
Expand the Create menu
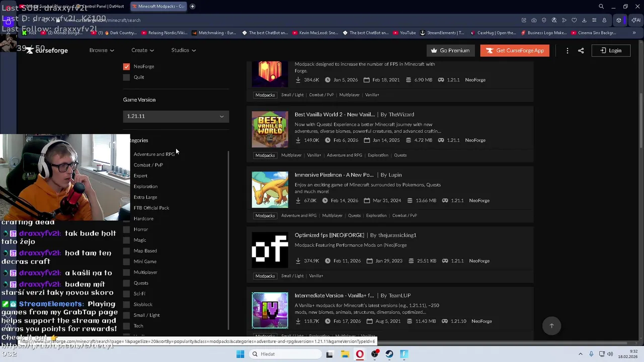click(142, 50)
